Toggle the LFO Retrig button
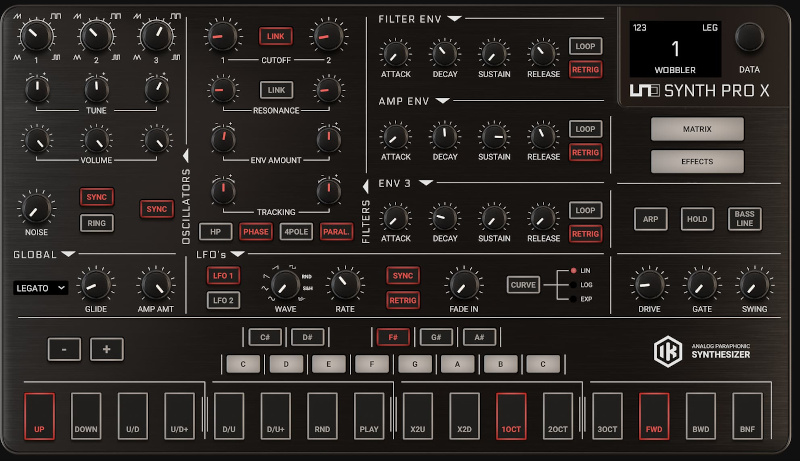 click(403, 300)
